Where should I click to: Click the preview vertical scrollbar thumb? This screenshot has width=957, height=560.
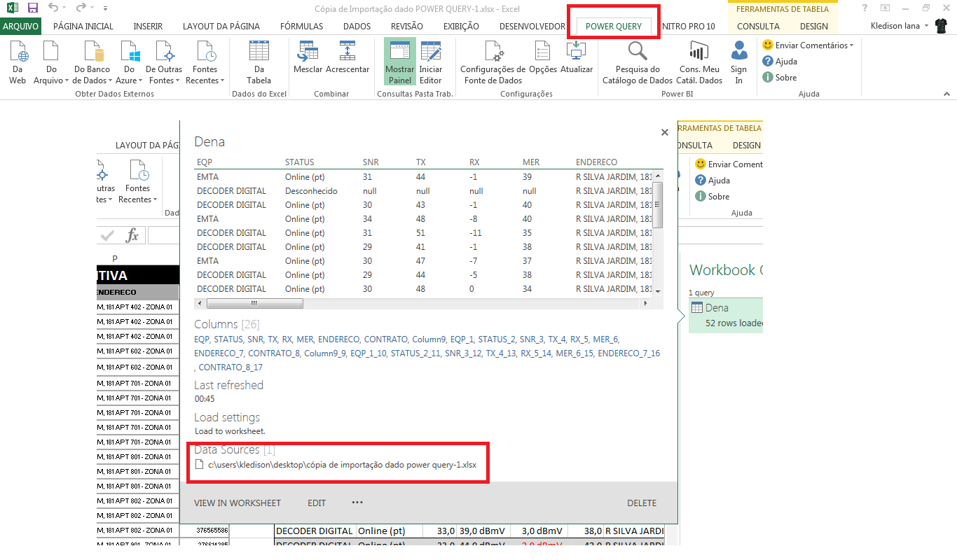click(x=658, y=205)
